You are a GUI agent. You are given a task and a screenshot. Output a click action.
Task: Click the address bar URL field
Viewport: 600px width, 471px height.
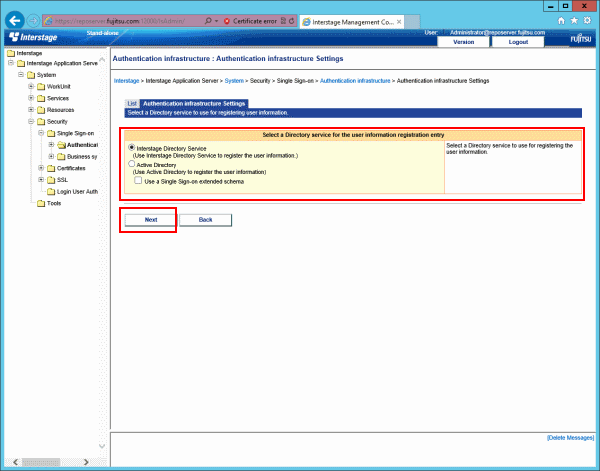pyautogui.click(x=122, y=21)
